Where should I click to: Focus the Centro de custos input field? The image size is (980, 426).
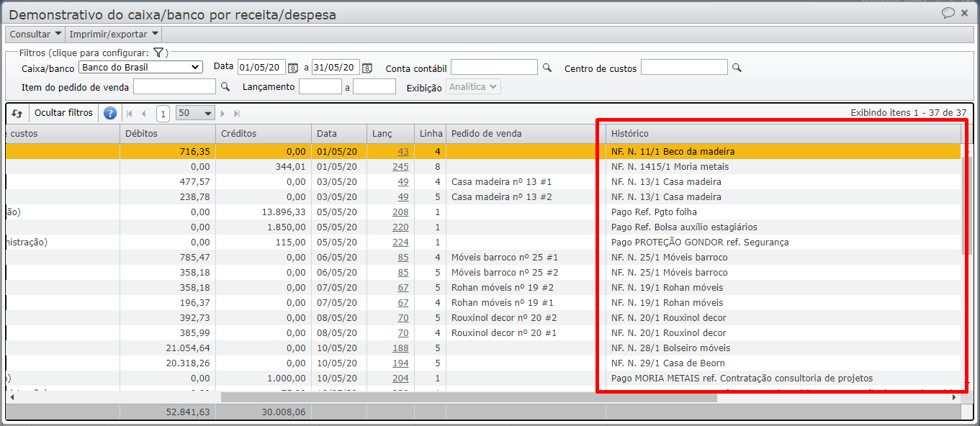(x=684, y=67)
